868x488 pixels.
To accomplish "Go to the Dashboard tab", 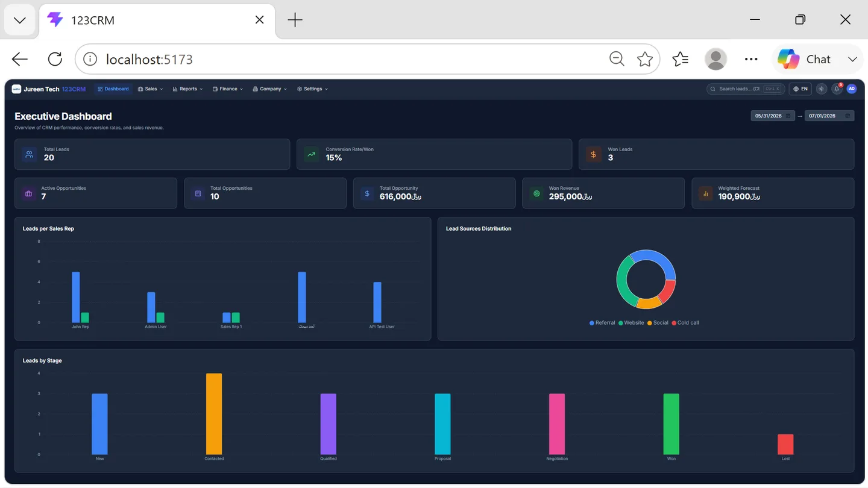I will point(113,89).
